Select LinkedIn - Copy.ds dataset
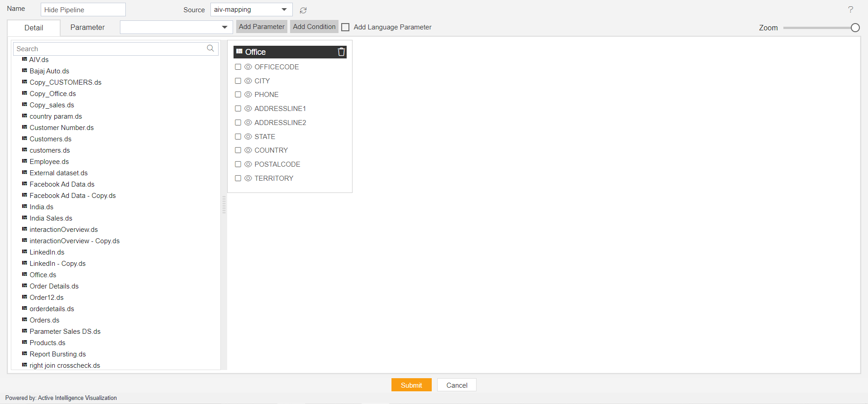The width and height of the screenshot is (868, 404). [x=57, y=263]
